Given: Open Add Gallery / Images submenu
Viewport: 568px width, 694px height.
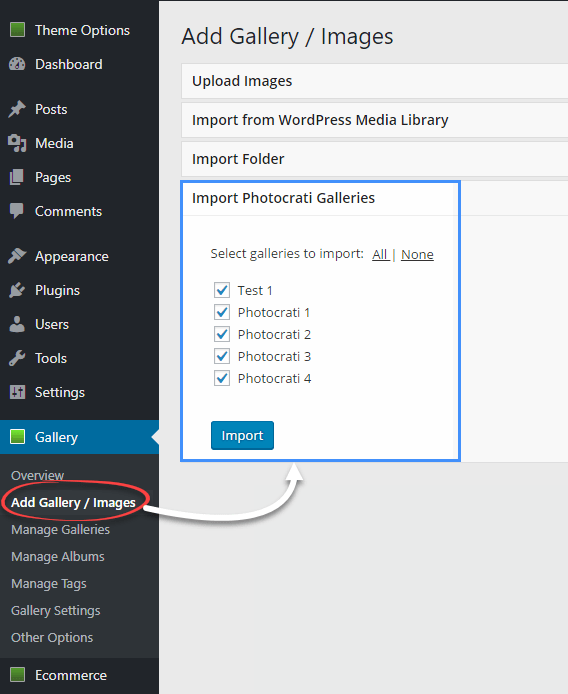Looking at the screenshot, I should pos(73,502).
